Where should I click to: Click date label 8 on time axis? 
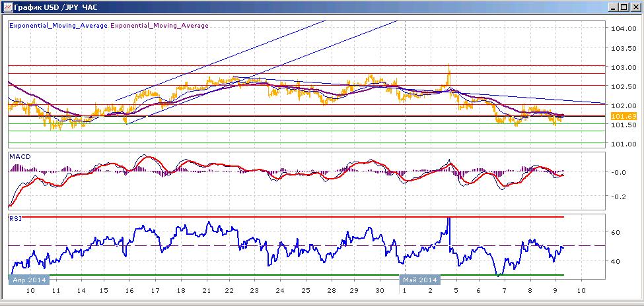coord(530,290)
